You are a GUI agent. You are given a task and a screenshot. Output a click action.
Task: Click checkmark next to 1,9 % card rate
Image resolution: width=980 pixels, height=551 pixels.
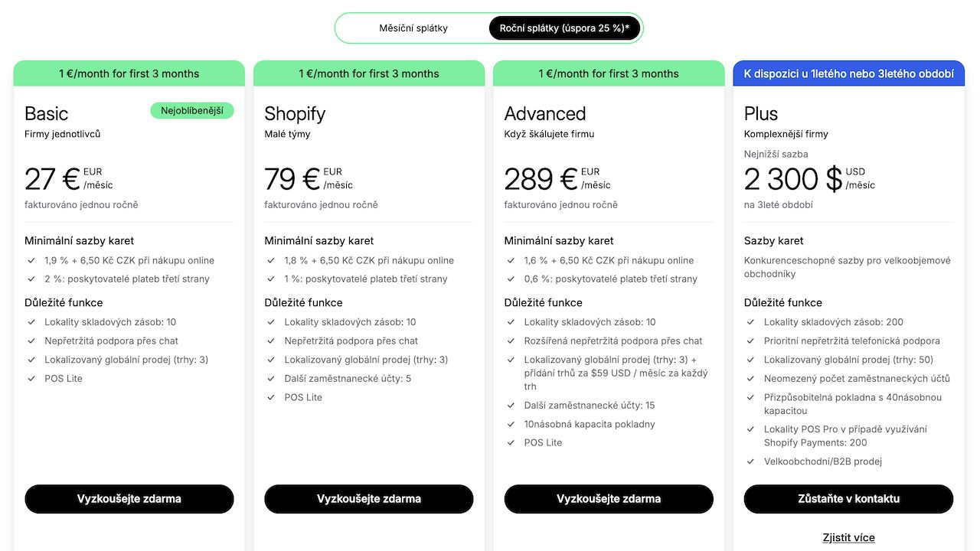31,261
